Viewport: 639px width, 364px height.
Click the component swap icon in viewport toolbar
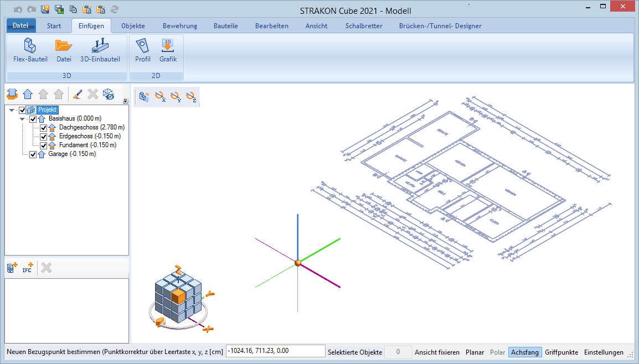click(x=145, y=96)
